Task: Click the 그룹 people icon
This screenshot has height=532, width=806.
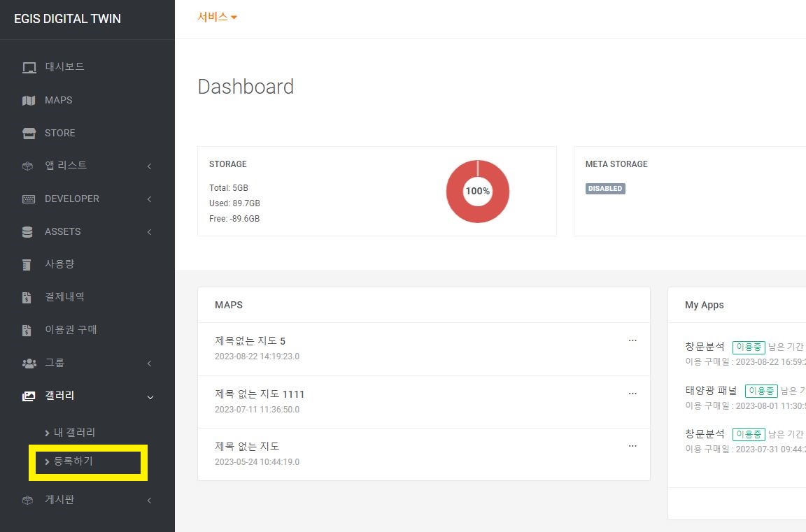Action: [x=29, y=364]
